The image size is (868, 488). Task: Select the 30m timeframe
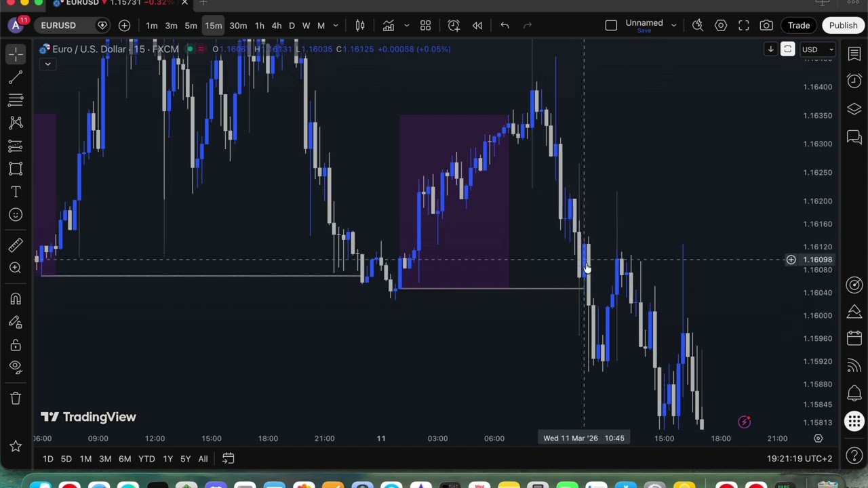point(238,25)
